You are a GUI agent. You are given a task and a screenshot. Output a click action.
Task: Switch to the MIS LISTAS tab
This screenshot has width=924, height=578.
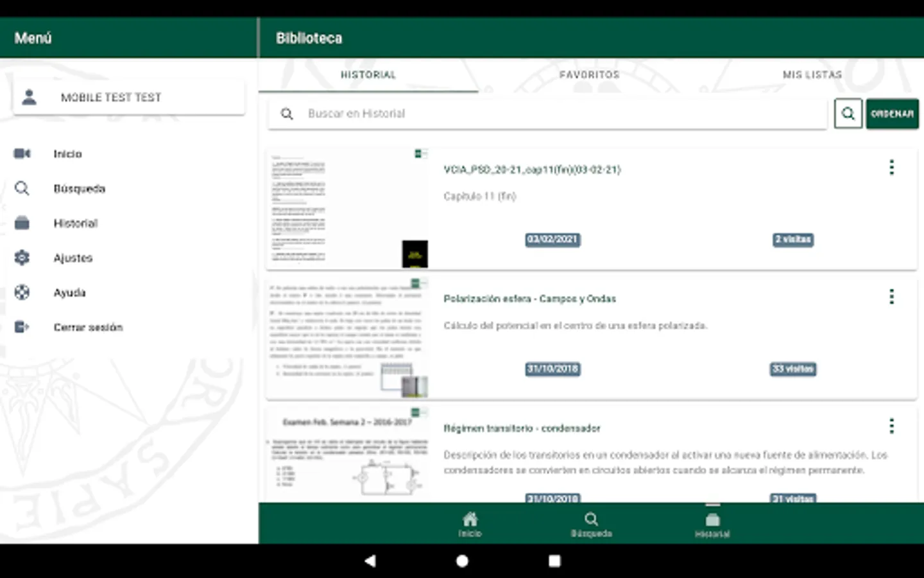click(812, 75)
